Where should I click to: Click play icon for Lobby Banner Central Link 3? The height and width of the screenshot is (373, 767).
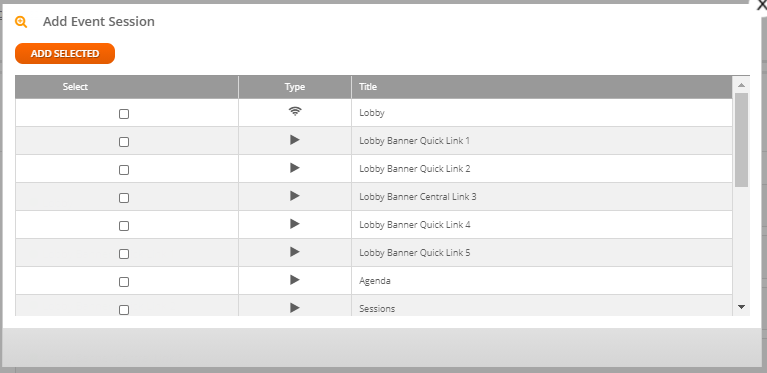[294, 196]
